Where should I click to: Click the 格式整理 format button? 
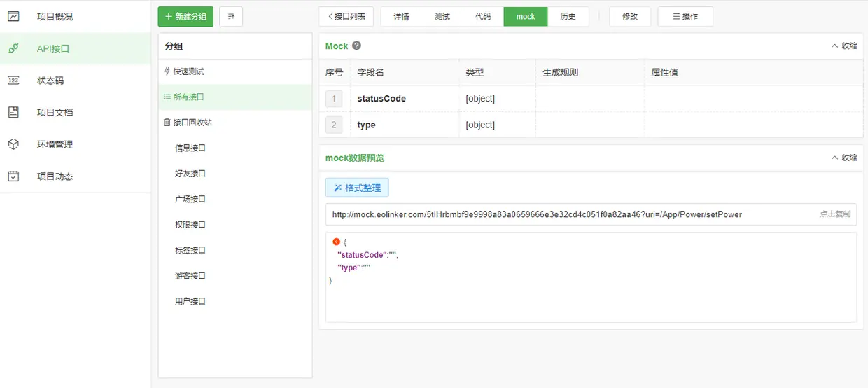[357, 188]
